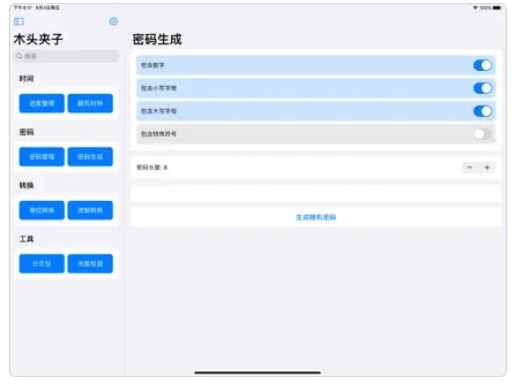Open 光度检测 in the 工具 section
The height and width of the screenshot is (385, 512).
coord(90,264)
